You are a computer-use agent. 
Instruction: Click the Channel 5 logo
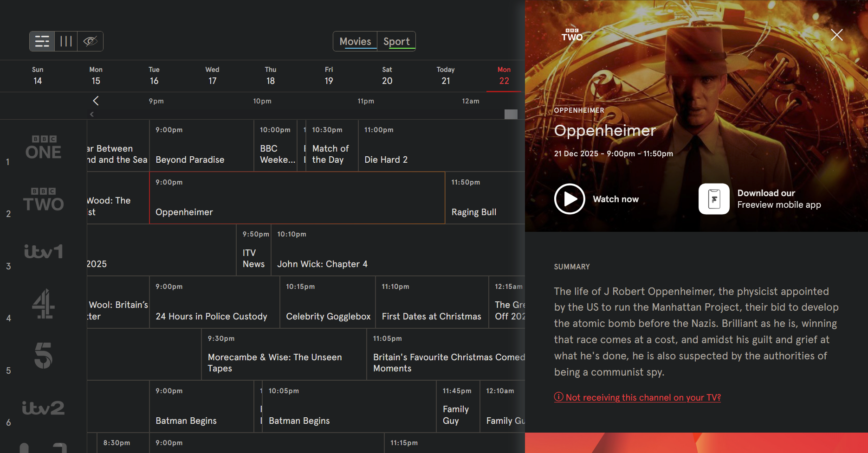43,356
